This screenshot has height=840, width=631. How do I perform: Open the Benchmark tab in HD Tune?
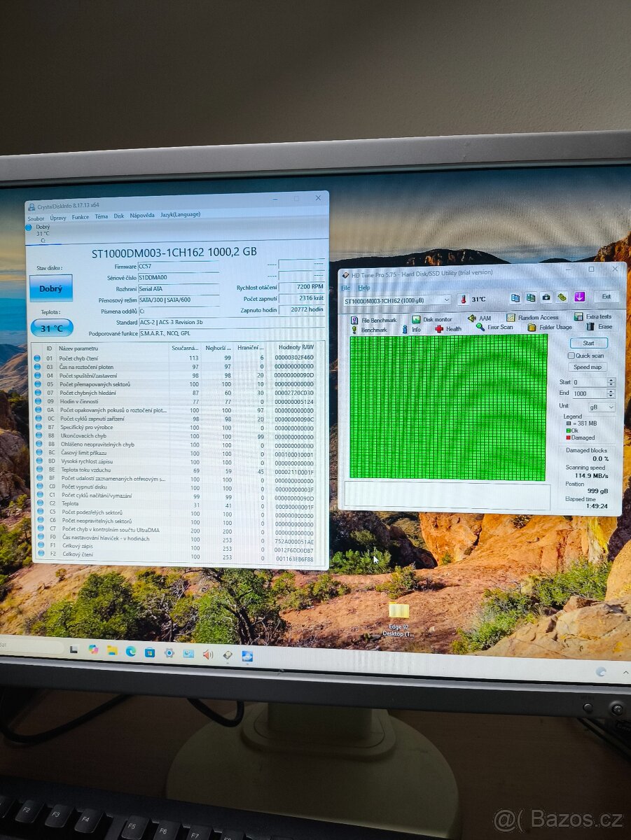tap(353, 329)
